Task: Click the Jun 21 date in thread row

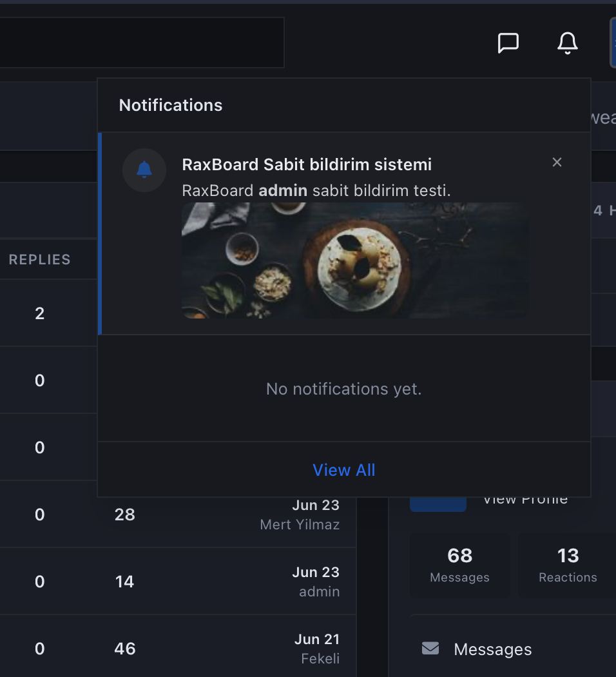Action: (x=317, y=639)
